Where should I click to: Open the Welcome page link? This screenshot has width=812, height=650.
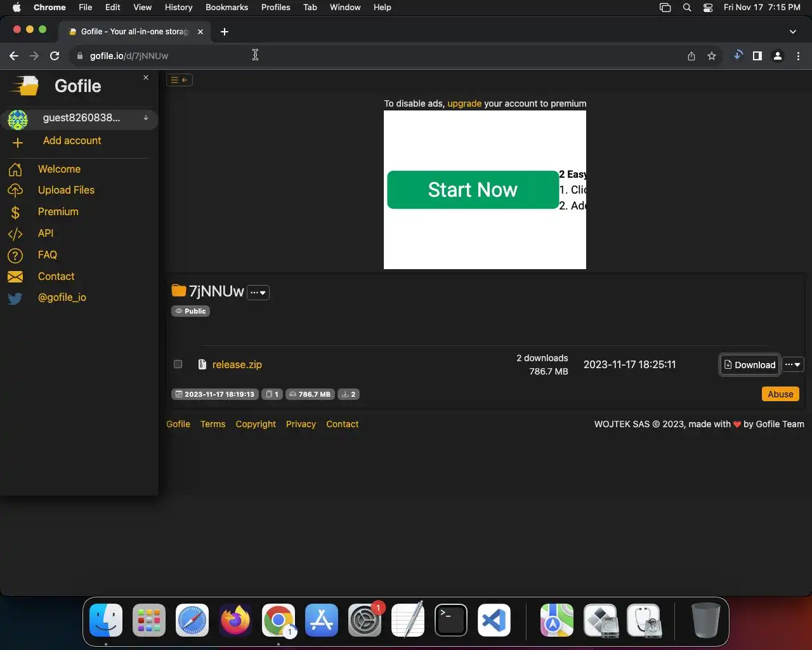tap(59, 169)
